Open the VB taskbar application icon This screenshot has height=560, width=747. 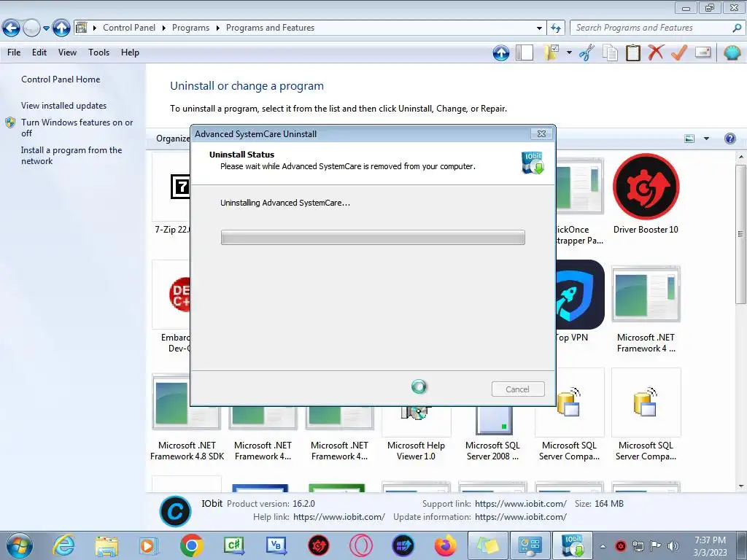point(276,545)
